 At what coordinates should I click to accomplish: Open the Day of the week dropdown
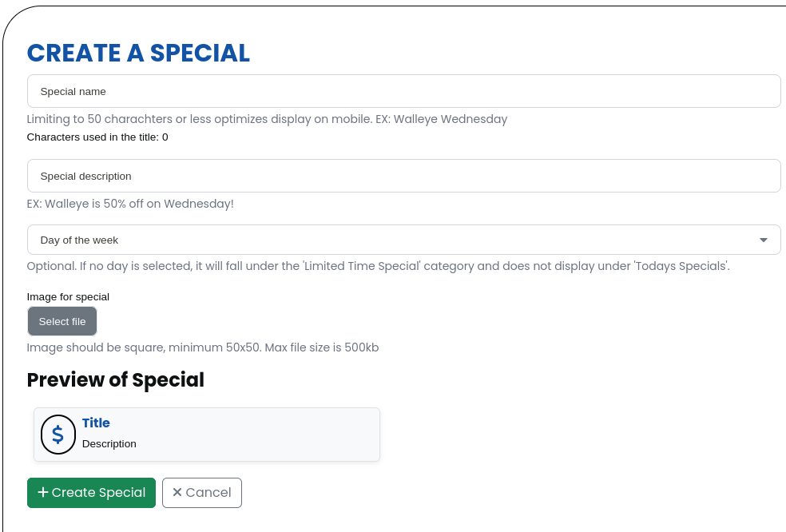click(x=404, y=240)
